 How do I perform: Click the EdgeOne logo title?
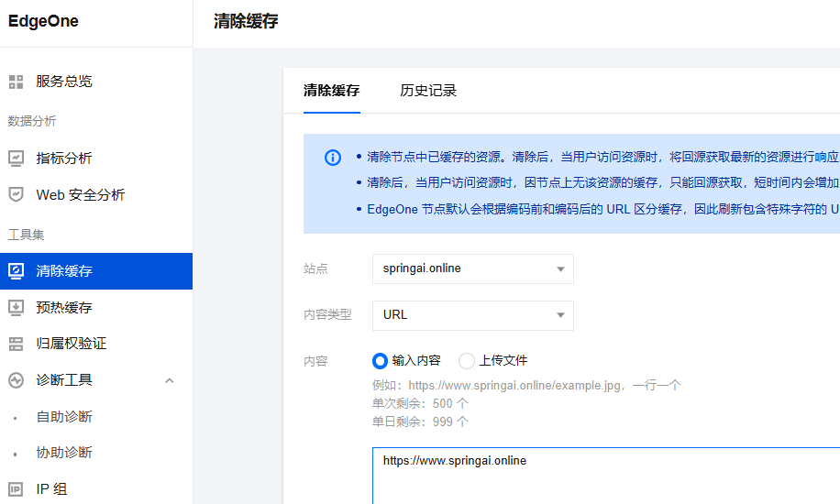click(44, 22)
